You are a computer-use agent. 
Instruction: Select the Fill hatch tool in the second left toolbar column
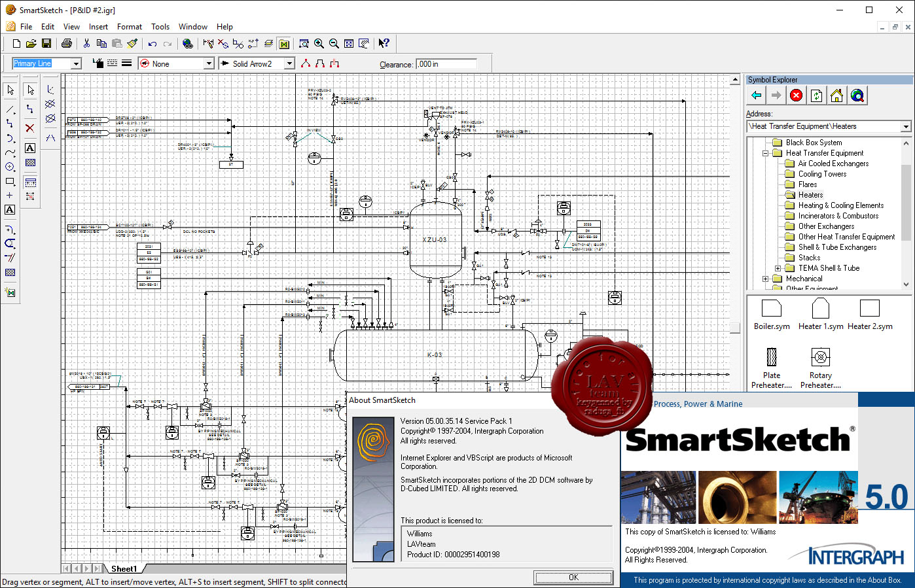[30, 162]
